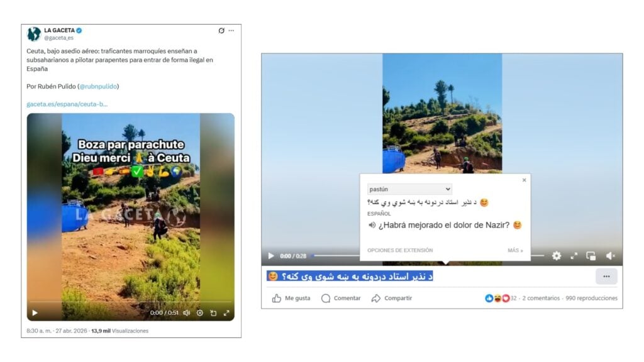
Task: Open the pastún language dropdown
Action: [x=409, y=189]
